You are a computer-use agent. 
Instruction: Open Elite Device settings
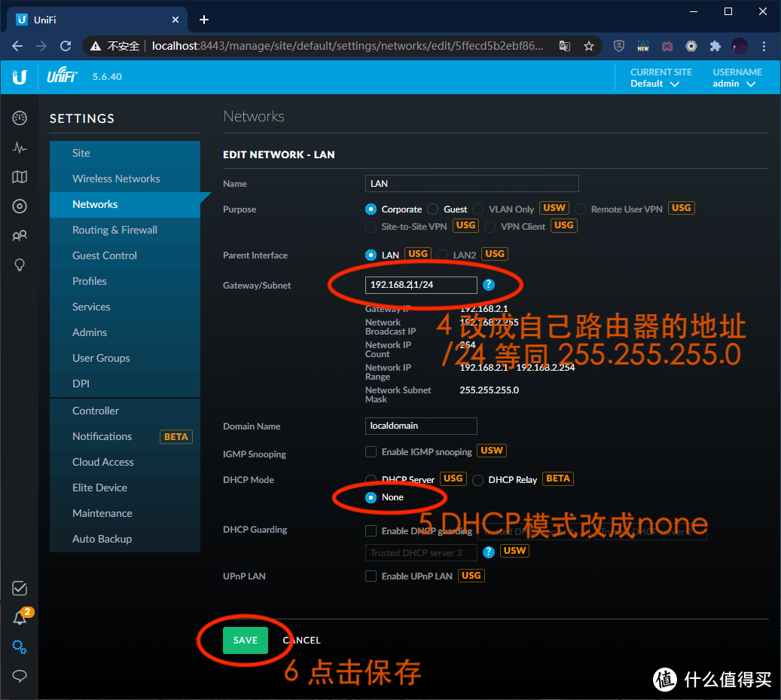coord(125,488)
